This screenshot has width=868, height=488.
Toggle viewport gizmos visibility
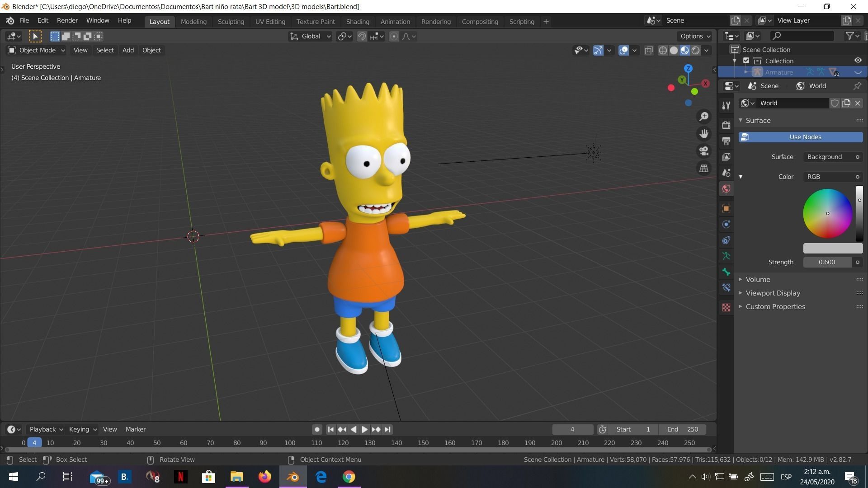pyautogui.click(x=598, y=50)
